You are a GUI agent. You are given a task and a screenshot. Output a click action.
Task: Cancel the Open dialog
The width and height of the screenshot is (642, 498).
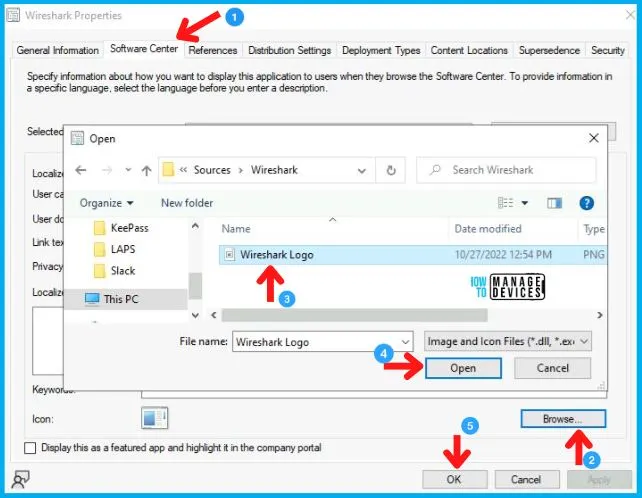[552, 368]
